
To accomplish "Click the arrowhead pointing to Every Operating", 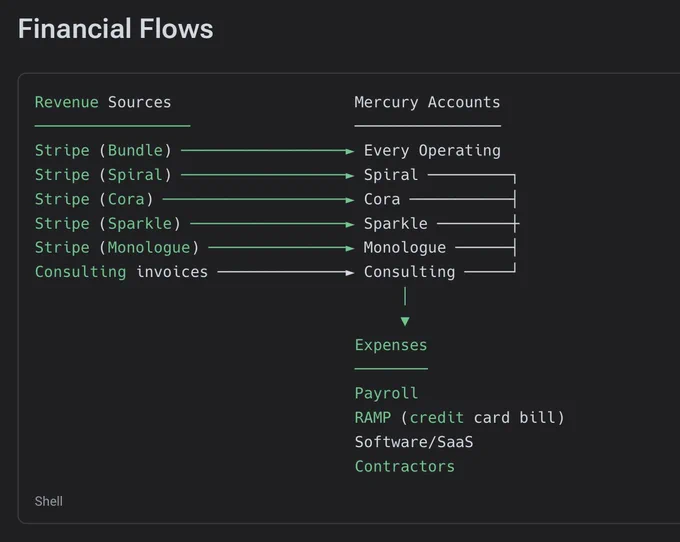I will [350, 151].
